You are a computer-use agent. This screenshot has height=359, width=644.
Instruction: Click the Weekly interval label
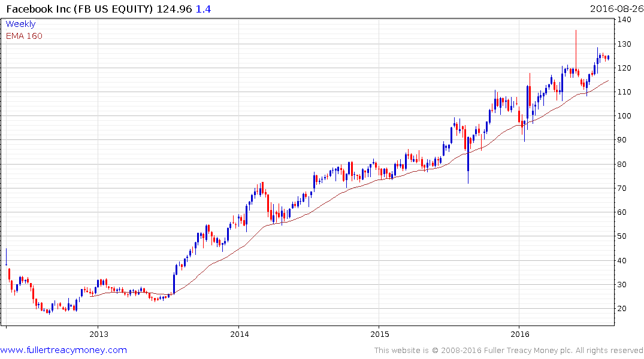click(x=20, y=24)
